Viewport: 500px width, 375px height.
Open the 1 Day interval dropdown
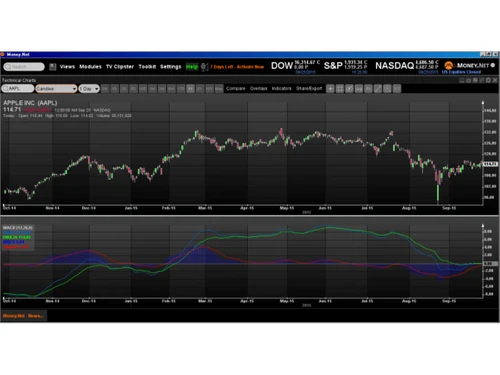click(89, 89)
